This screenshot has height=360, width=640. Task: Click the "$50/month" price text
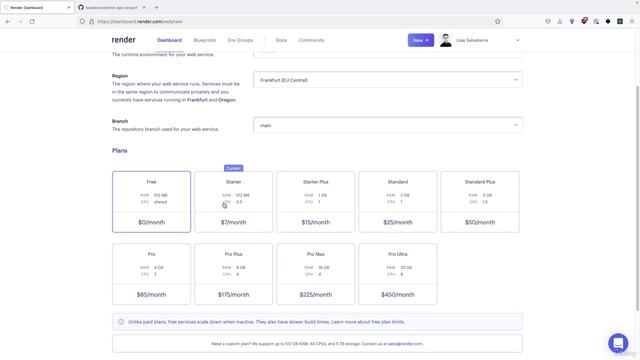pyautogui.click(x=480, y=222)
